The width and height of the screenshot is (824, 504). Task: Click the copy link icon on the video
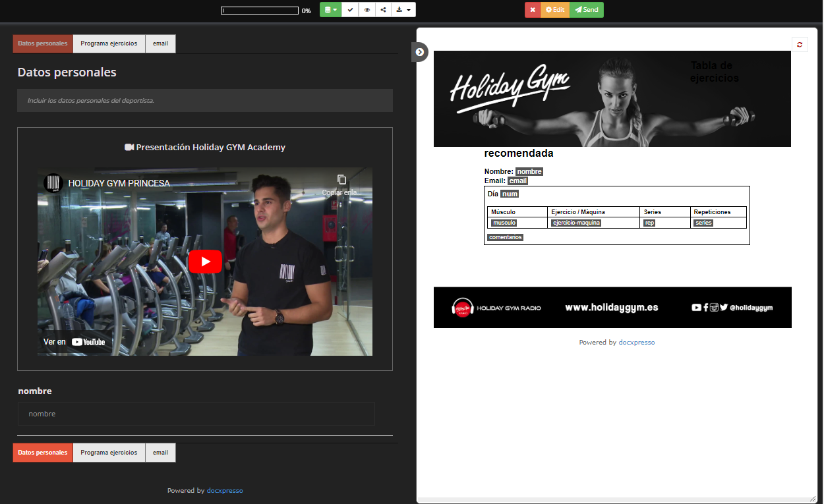click(x=341, y=179)
